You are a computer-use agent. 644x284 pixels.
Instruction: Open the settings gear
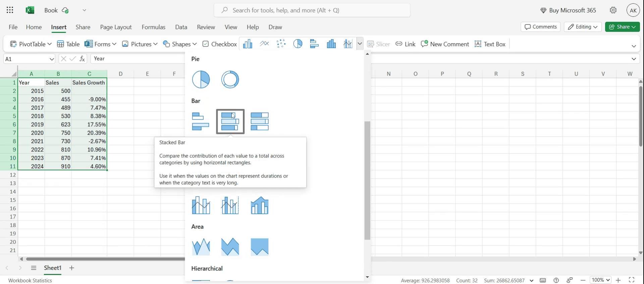coord(613,10)
